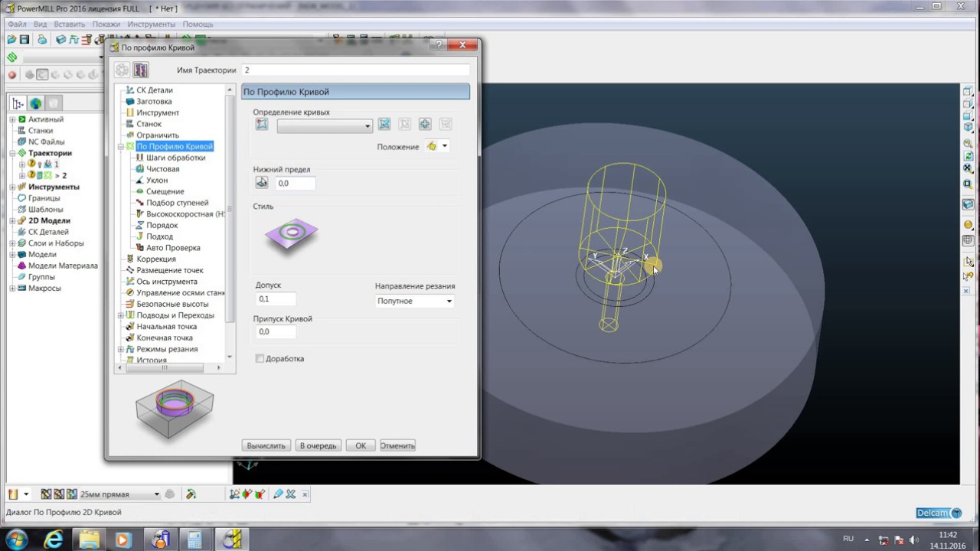This screenshot has height=551, width=980.
Task: Expand the Режимы резания tree node
Action: coord(121,349)
